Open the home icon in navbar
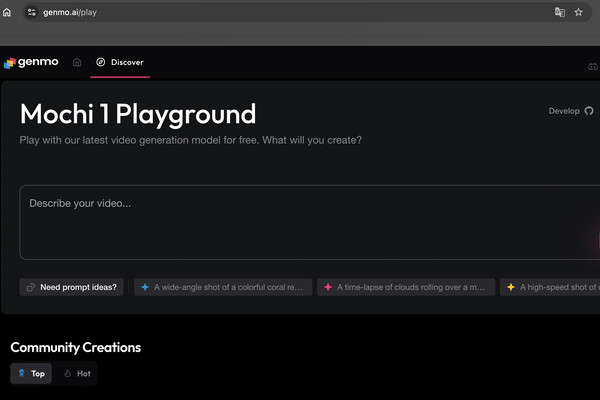Viewport: 600px width, 400px height. [77, 62]
